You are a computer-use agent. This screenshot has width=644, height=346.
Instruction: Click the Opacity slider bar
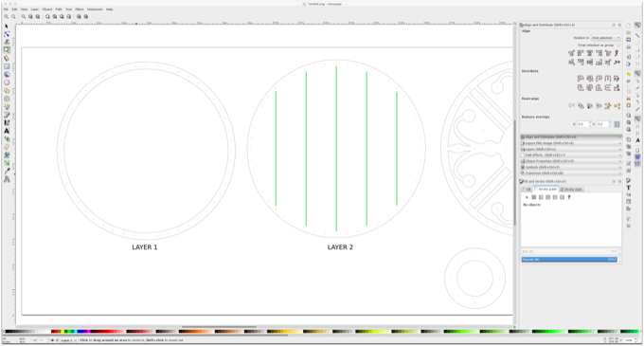569,260
